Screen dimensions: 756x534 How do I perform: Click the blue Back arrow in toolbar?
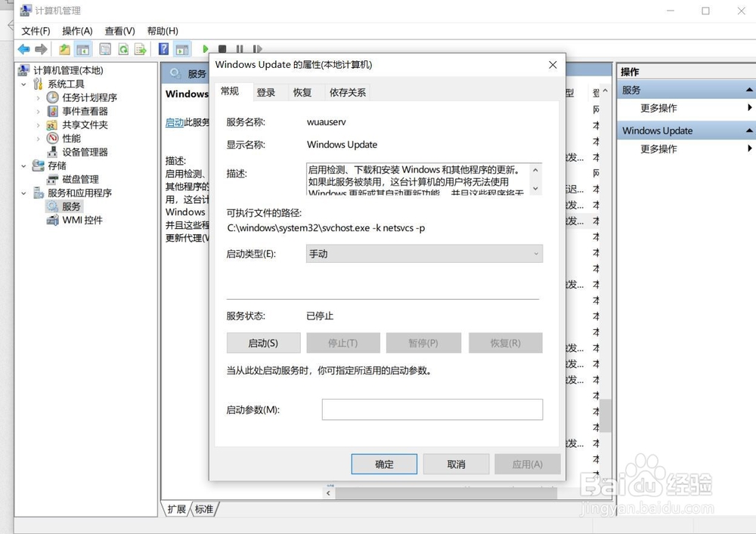tap(23, 49)
